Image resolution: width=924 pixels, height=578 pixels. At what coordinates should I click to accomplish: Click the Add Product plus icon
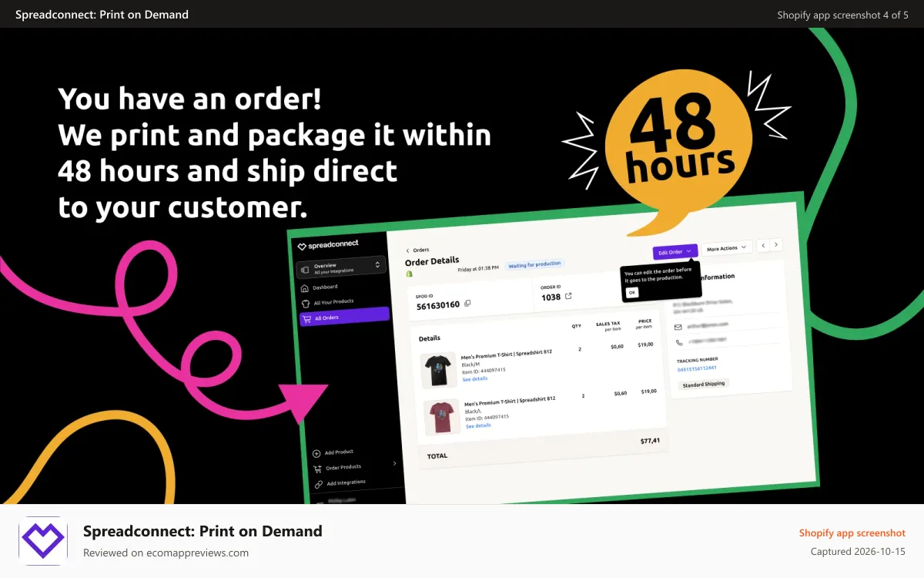[317, 453]
